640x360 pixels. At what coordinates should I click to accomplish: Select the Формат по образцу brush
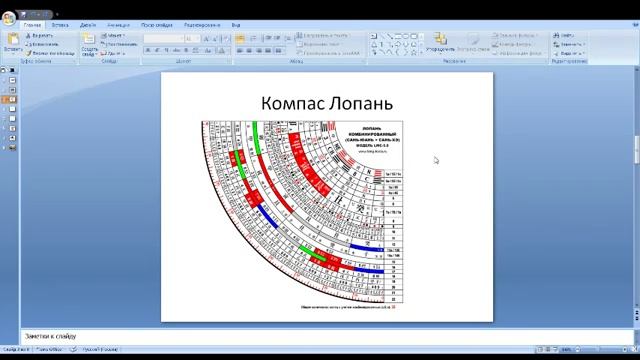click(50, 53)
